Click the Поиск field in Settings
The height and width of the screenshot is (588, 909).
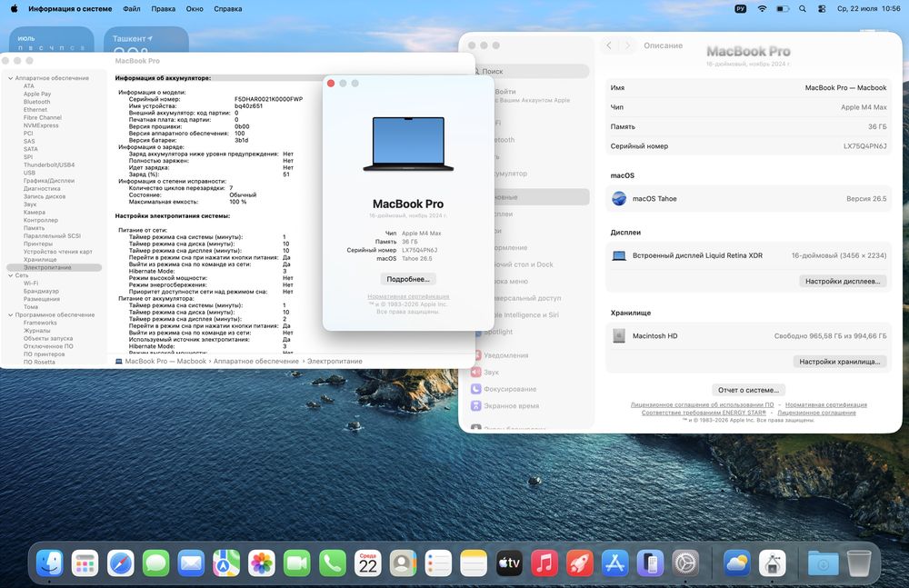[531, 71]
